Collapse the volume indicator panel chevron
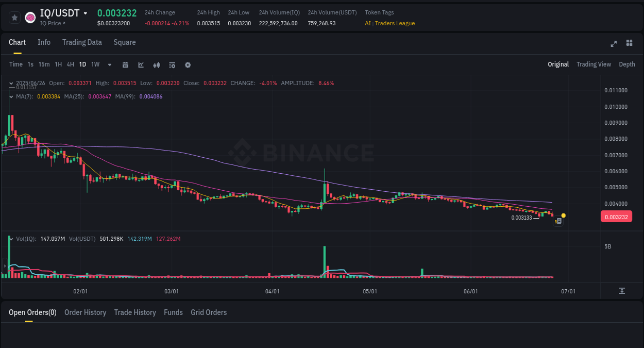This screenshot has width=644, height=348. [11, 239]
